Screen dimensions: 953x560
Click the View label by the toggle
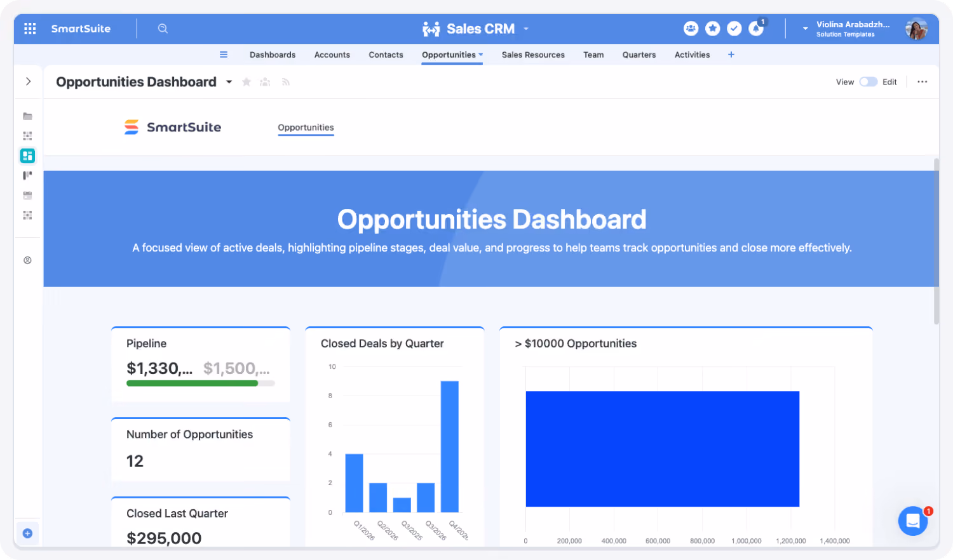(845, 82)
